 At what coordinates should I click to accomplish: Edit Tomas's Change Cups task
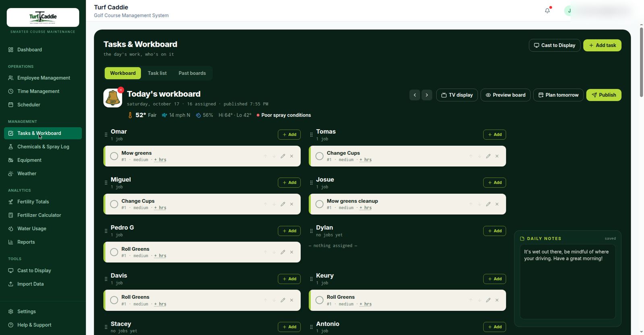tap(488, 156)
